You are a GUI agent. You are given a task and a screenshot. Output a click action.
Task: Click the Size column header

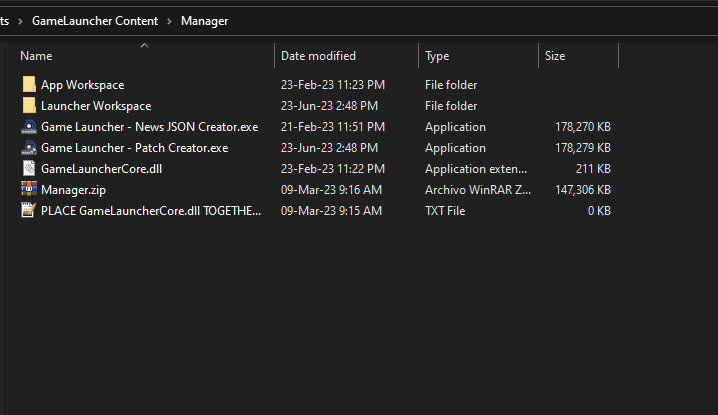tap(555, 56)
